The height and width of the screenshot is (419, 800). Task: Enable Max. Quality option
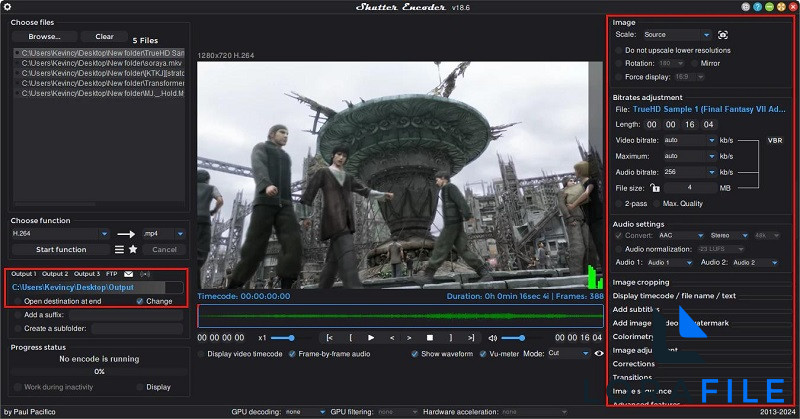[657, 203]
